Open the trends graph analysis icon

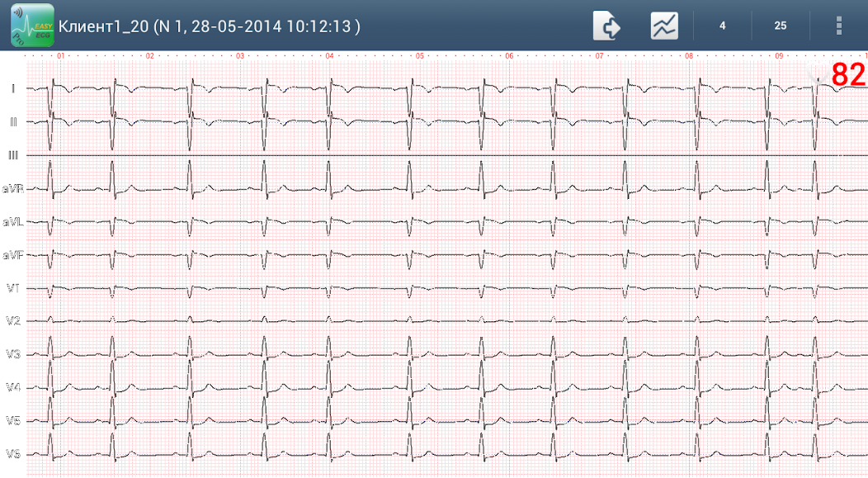tap(664, 25)
